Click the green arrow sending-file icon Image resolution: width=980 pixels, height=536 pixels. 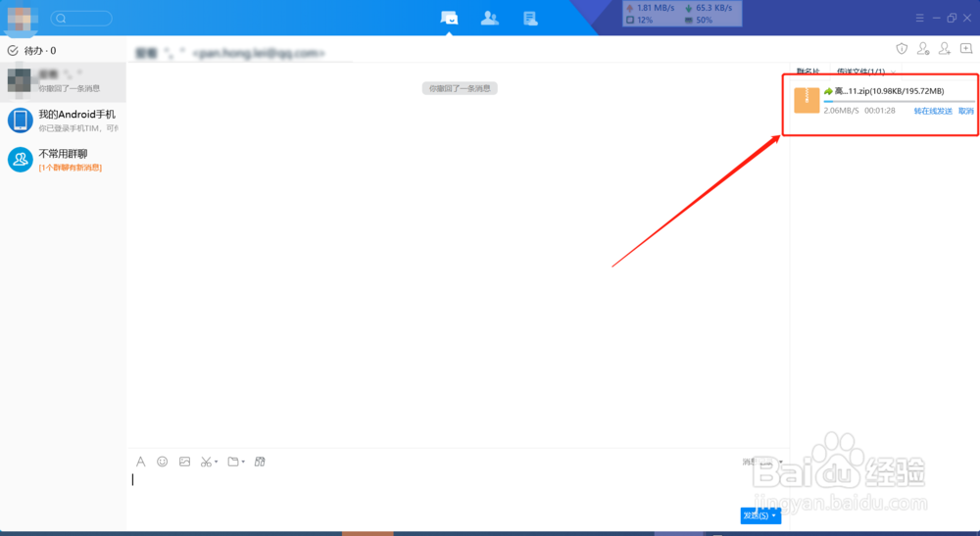pyautogui.click(x=828, y=91)
